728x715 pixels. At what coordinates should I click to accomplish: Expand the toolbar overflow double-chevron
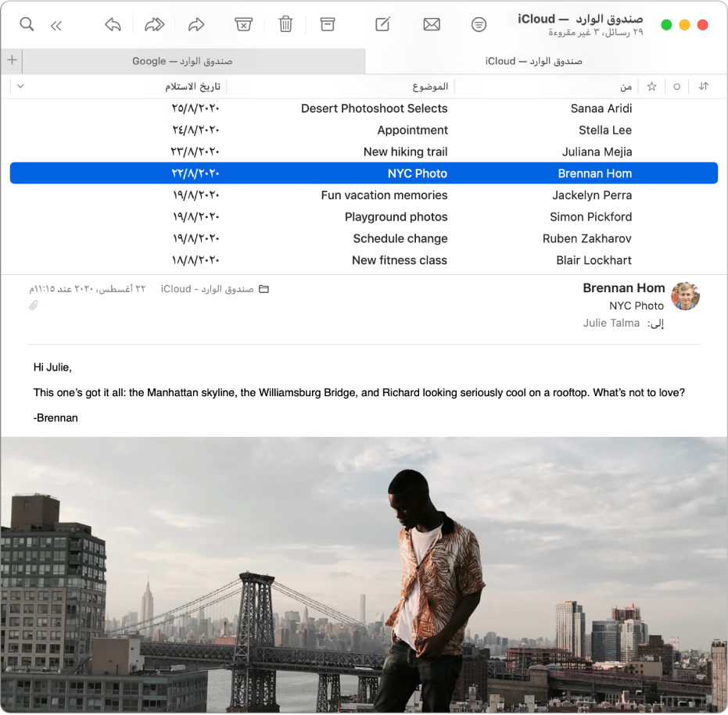(56, 26)
